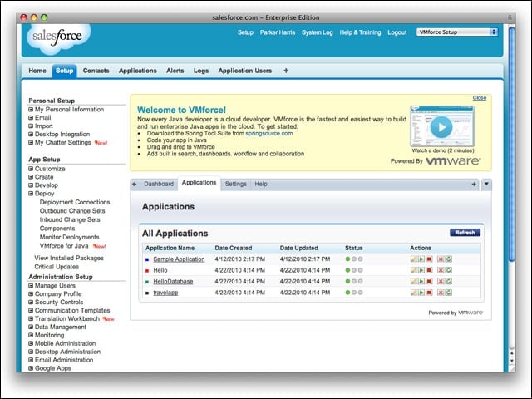Open the springsource.com link
Image resolution: width=532 pixels, height=399 pixels.
coord(269,133)
